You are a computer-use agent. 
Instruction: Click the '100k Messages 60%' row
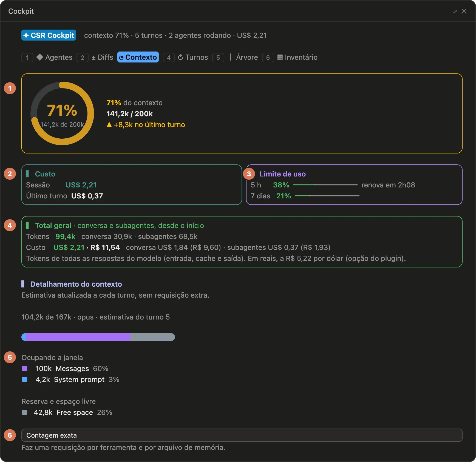pyautogui.click(x=65, y=369)
